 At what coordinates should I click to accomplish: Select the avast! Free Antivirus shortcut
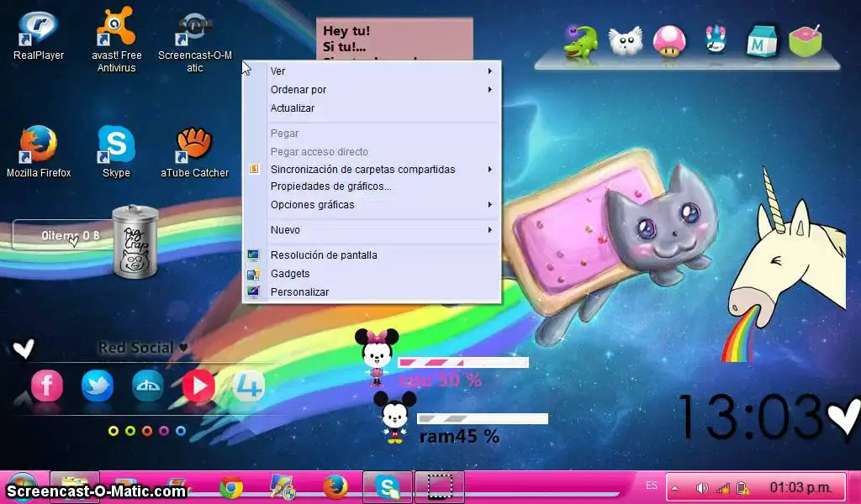point(116,39)
